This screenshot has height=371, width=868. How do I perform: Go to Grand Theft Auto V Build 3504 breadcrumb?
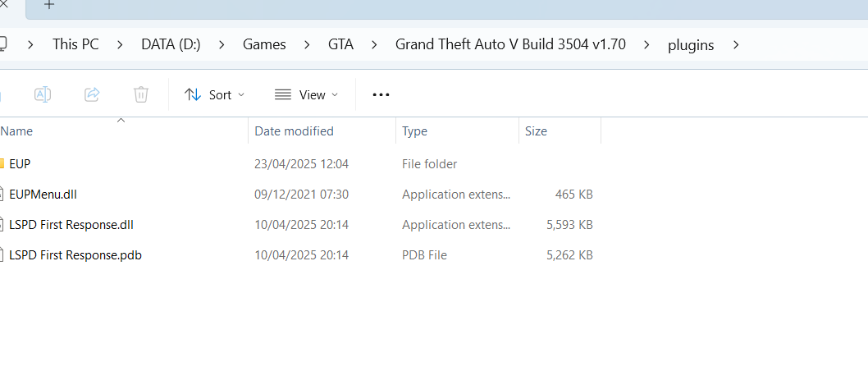510,44
